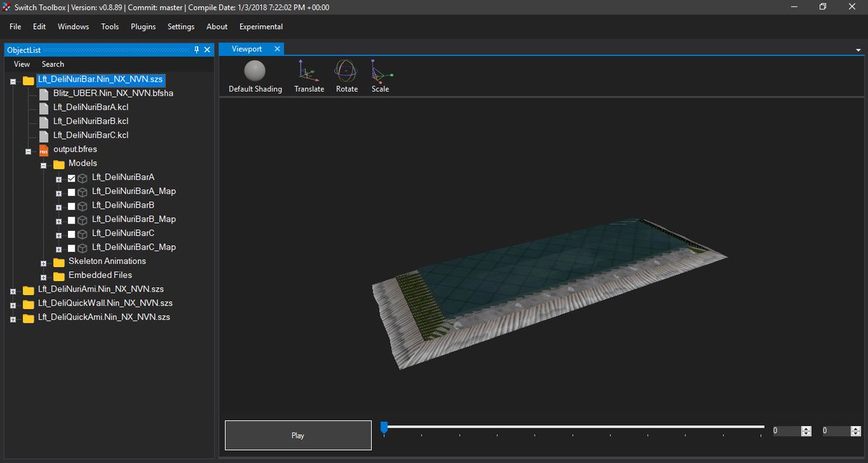868x463 pixels.
Task: Click the animation timeline track
Action: point(573,428)
